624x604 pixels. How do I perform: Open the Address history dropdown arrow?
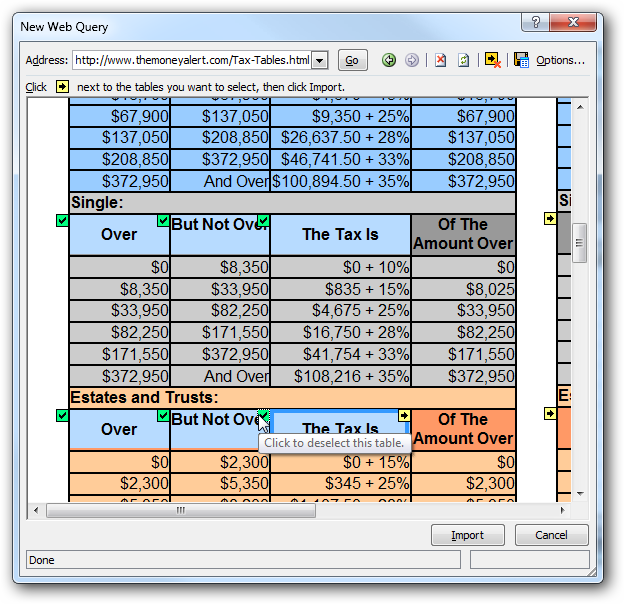click(320, 60)
